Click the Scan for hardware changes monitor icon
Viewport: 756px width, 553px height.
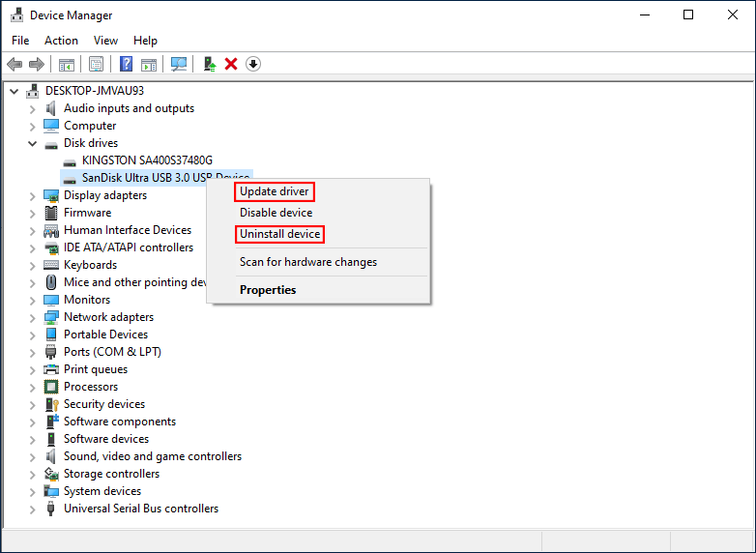(x=179, y=64)
